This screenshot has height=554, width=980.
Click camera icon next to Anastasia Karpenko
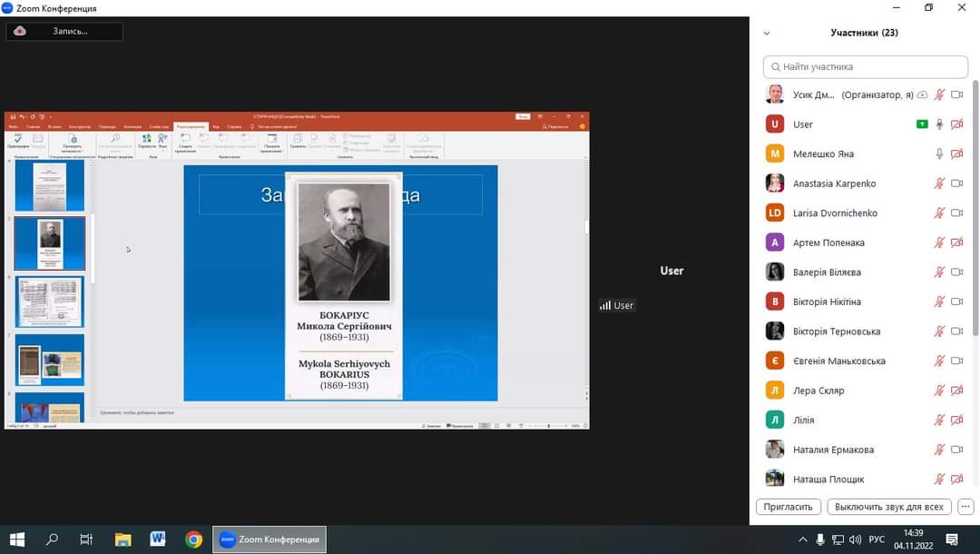(956, 183)
